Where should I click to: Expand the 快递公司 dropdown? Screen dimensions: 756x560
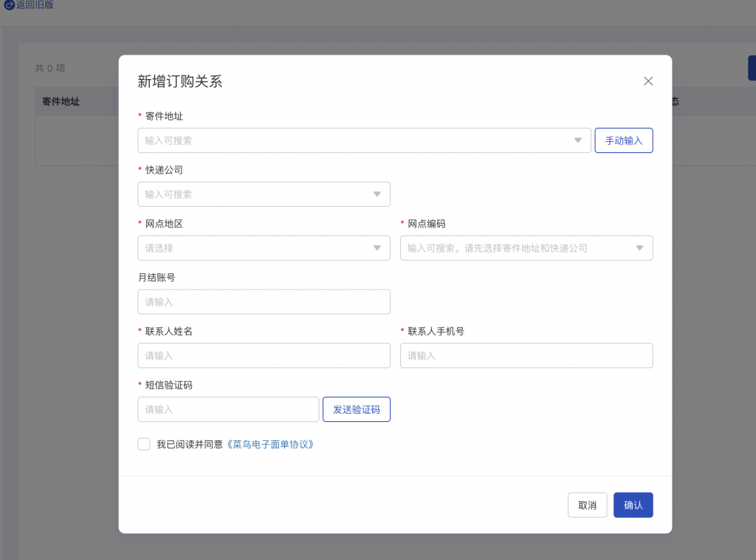[377, 194]
